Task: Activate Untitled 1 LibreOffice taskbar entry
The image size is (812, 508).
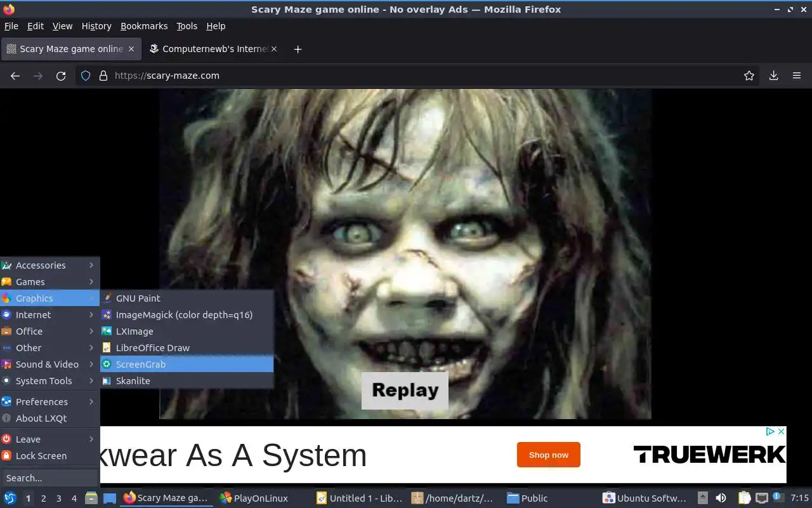Action: (x=360, y=498)
